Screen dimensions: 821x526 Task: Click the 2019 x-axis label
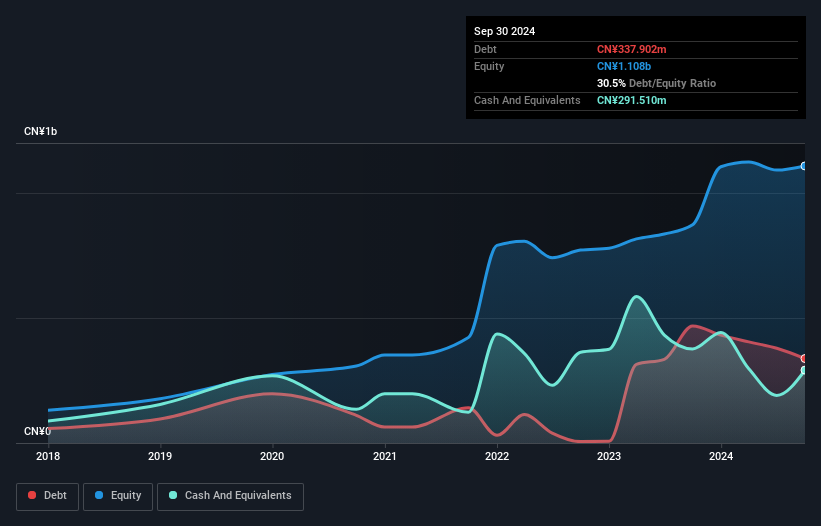pyautogui.click(x=160, y=456)
